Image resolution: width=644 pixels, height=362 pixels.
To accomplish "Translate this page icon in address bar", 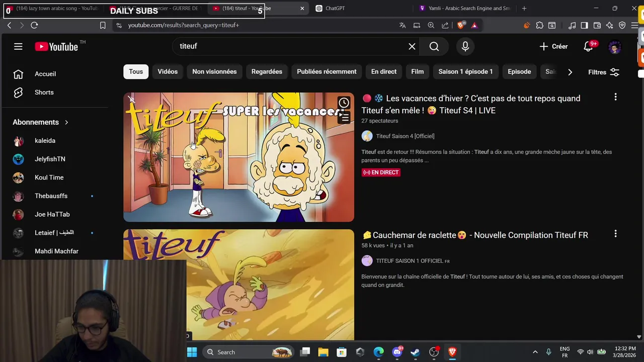I will point(403,25).
